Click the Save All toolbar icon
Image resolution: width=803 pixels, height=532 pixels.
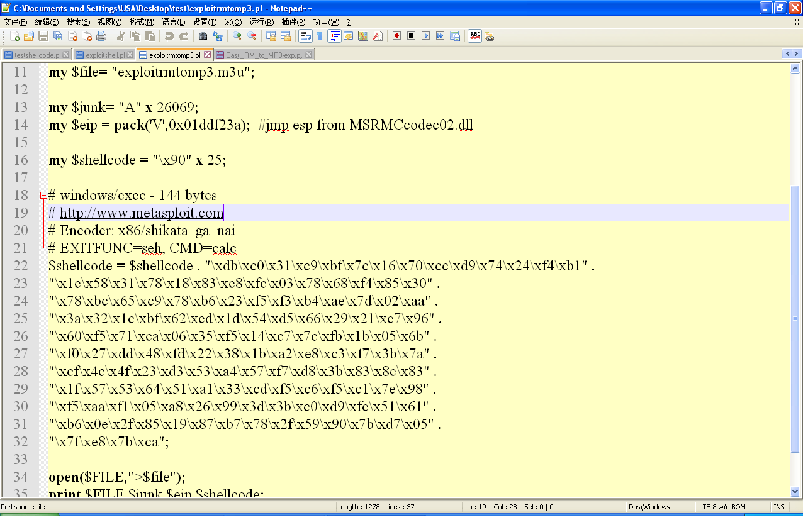coord(58,36)
